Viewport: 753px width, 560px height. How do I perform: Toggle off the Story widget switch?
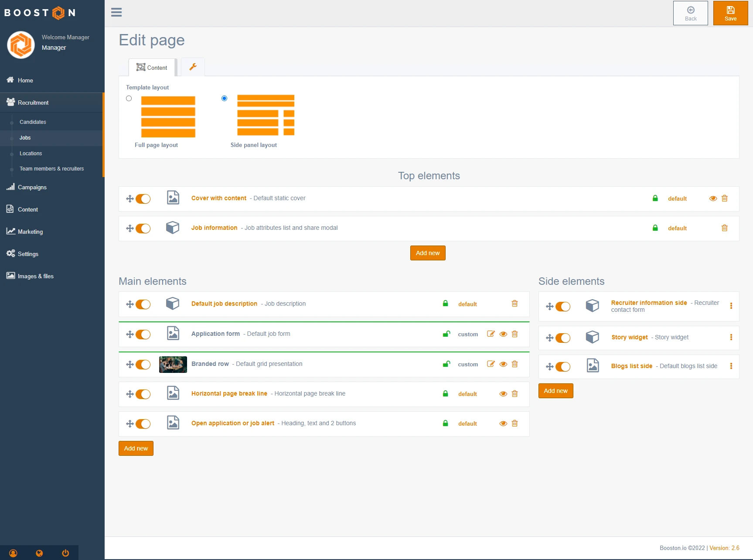coord(563,338)
